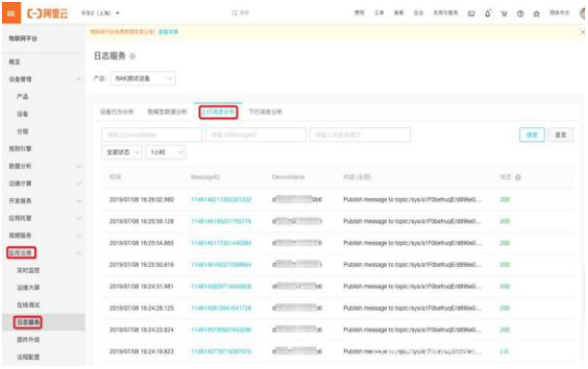This screenshot has height=369, width=588.
Task: Open MessageID link of the 16:25:59.128 row
Action: click(x=221, y=221)
